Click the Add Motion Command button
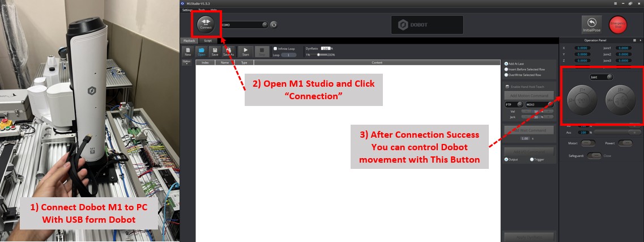This screenshot has height=242, width=644. [x=529, y=95]
